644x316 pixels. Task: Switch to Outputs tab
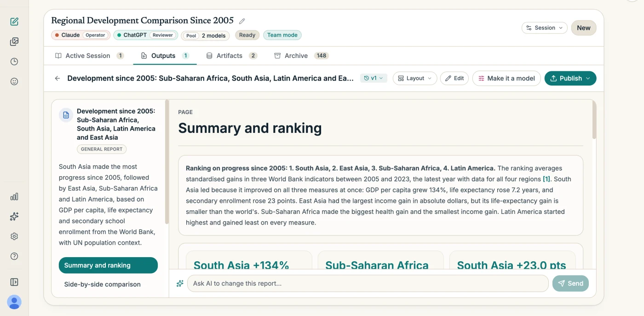point(165,56)
